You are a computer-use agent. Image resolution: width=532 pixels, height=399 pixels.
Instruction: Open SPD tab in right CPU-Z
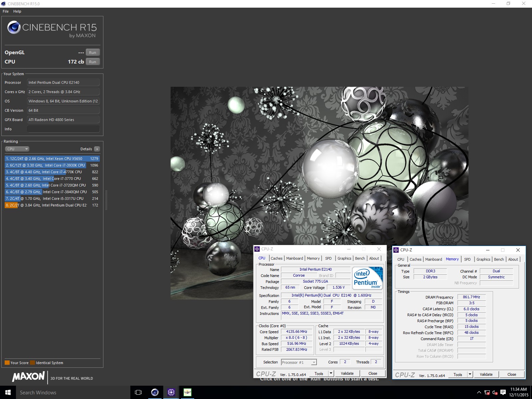(x=467, y=259)
